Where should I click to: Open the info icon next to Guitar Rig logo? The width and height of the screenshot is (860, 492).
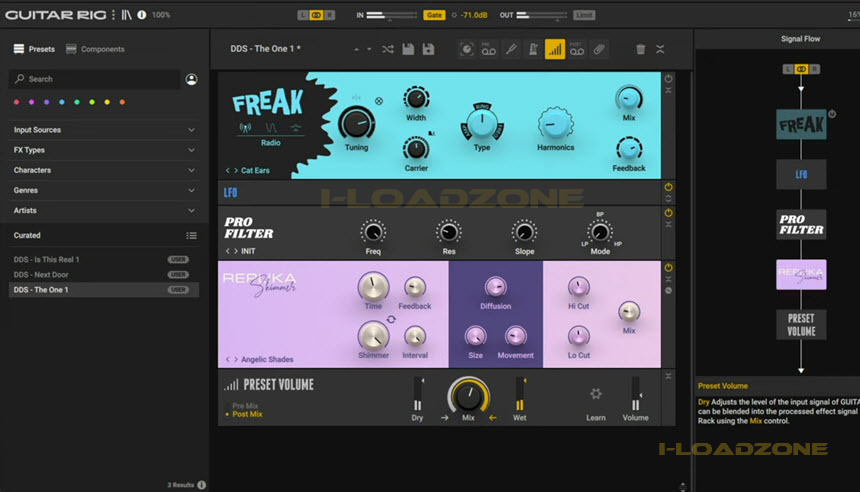pyautogui.click(x=142, y=15)
